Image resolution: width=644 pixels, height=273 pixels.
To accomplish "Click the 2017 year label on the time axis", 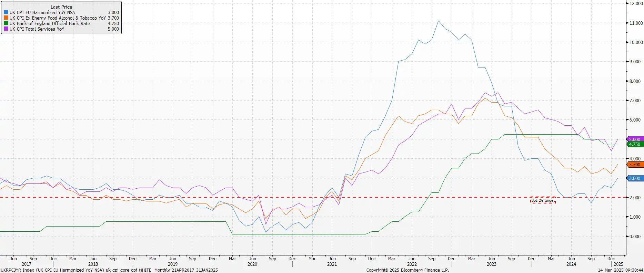I will tap(27, 264).
